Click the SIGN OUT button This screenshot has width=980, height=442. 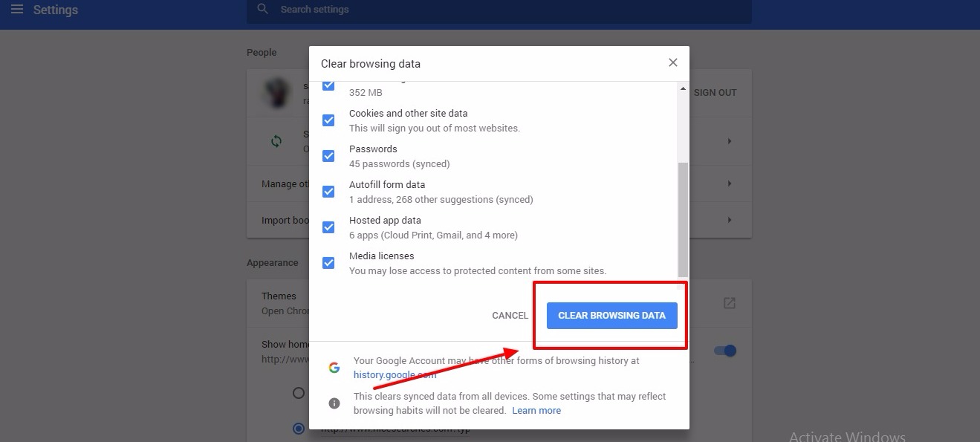point(715,93)
